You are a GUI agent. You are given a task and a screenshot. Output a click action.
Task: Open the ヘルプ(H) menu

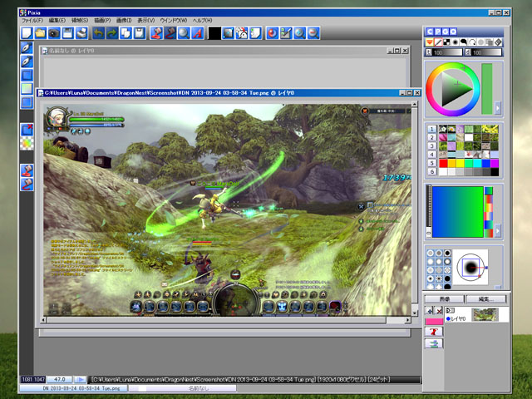pyautogui.click(x=203, y=21)
